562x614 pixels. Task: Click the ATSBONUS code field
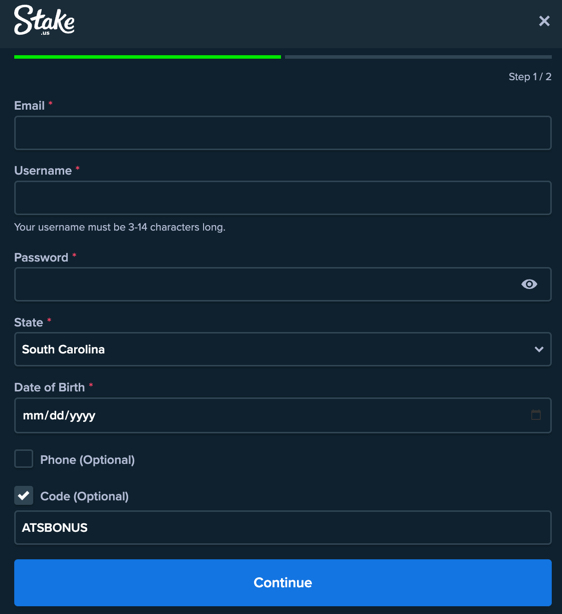pyautogui.click(x=283, y=527)
